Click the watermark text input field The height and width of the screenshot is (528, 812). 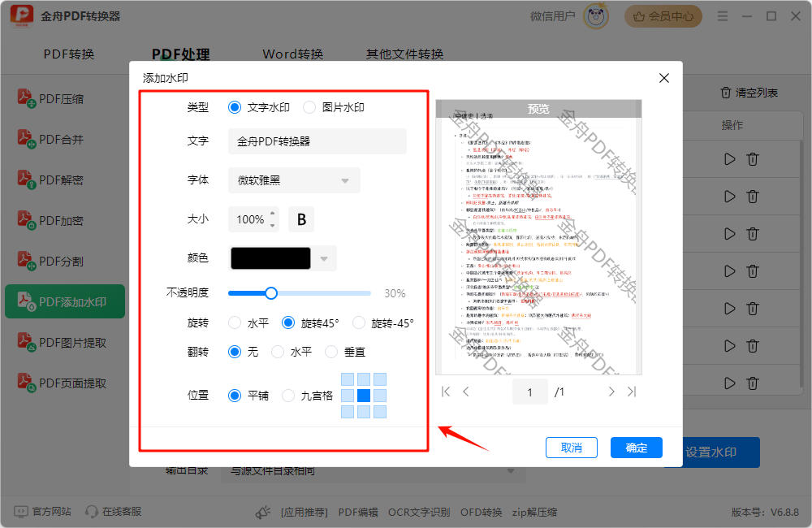(x=317, y=141)
